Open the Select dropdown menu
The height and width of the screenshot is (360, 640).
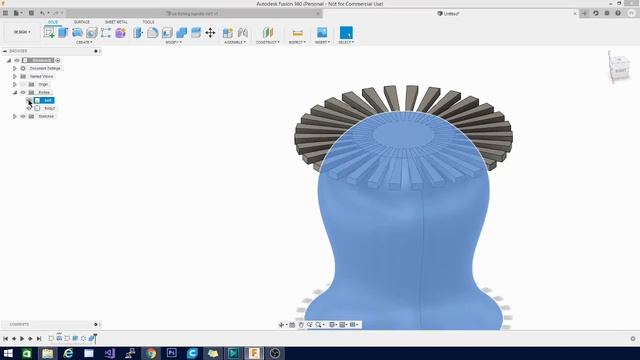[346, 42]
